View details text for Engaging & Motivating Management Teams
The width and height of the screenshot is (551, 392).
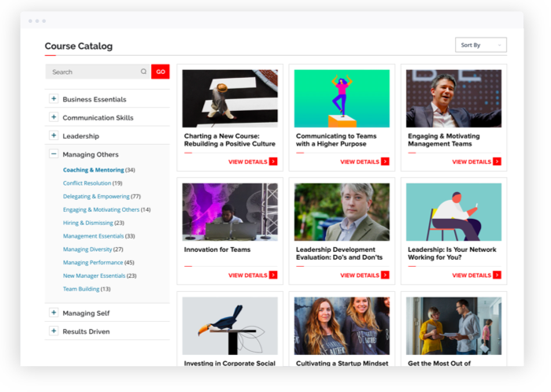click(471, 162)
